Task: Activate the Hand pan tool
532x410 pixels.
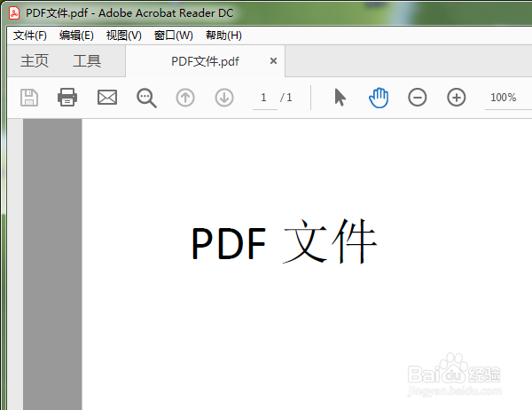Action: click(x=379, y=98)
